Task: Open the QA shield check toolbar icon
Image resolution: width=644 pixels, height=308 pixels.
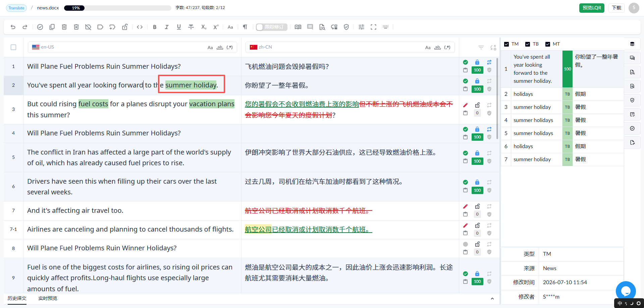Action: 346,27
